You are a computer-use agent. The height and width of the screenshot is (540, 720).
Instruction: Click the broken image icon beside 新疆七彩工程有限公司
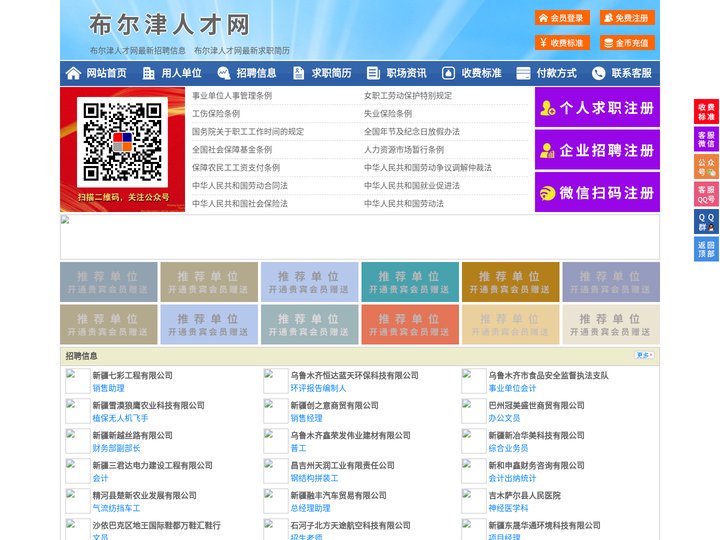78,381
